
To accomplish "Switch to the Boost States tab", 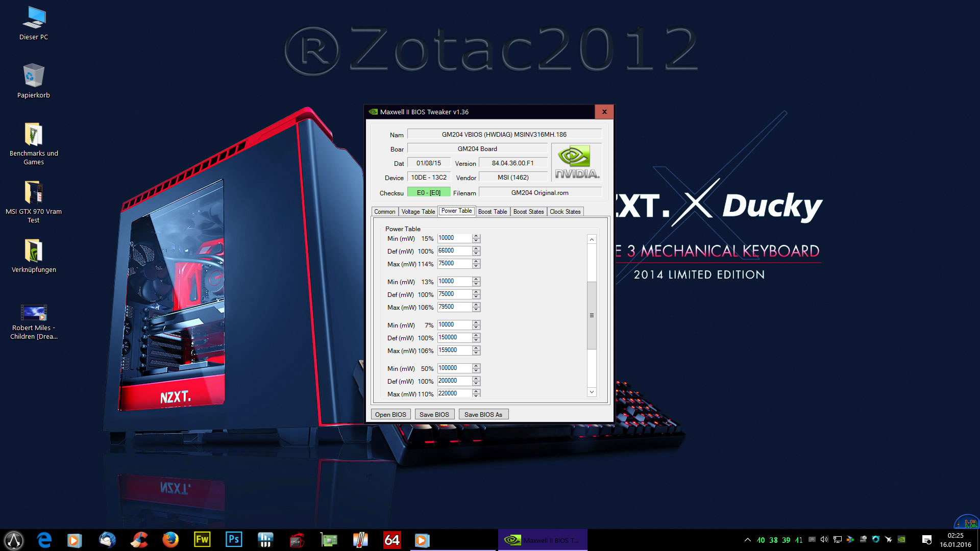I will [x=528, y=212].
